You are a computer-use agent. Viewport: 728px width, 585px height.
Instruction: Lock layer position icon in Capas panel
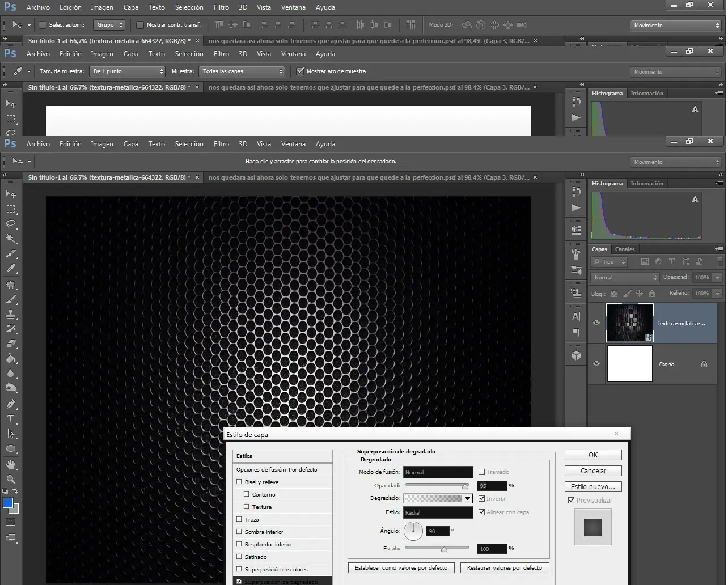[x=639, y=294]
